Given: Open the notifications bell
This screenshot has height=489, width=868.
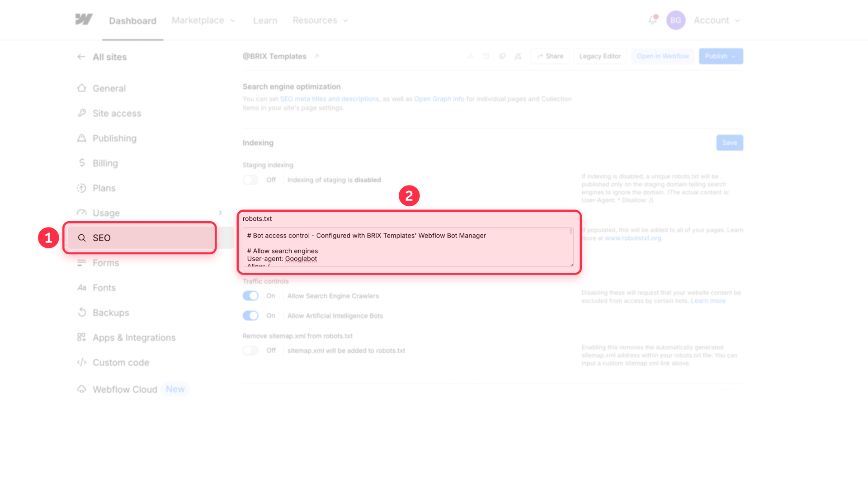Looking at the screenshot, I should 652,20.
